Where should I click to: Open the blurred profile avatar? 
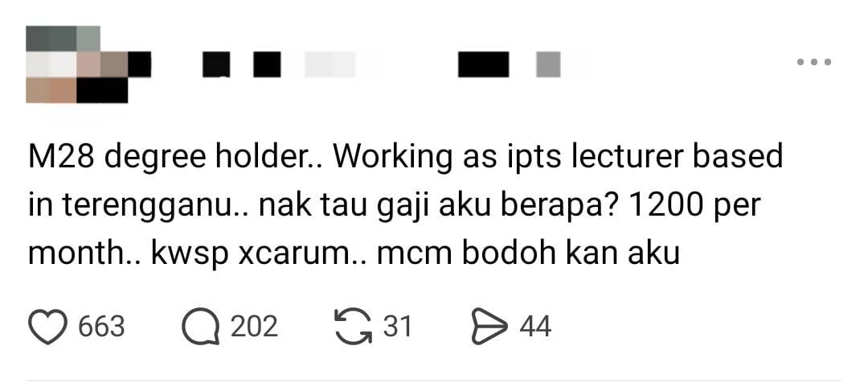(x=76, y=64)
